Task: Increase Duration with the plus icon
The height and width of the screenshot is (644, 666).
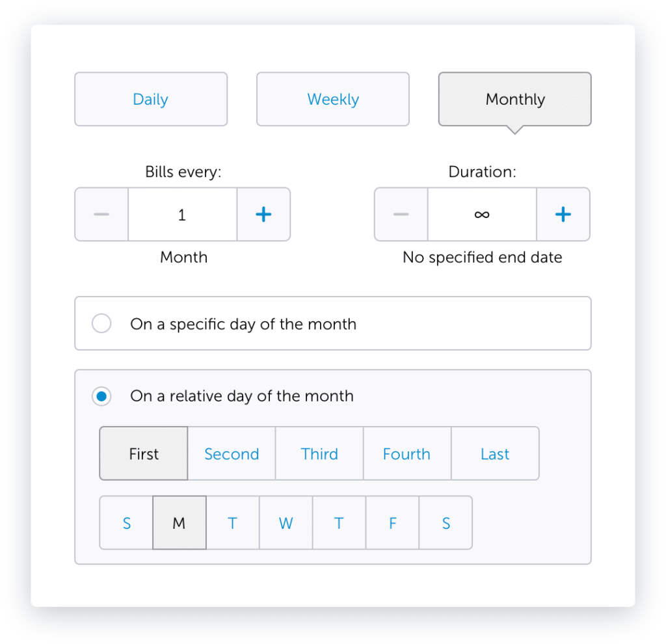Action: (563, 215)
